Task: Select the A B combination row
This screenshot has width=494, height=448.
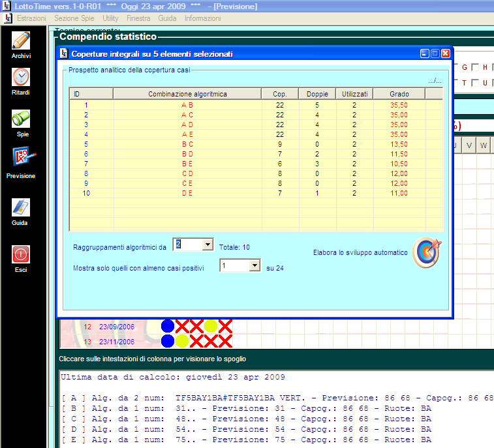Action: coord(187,105)
